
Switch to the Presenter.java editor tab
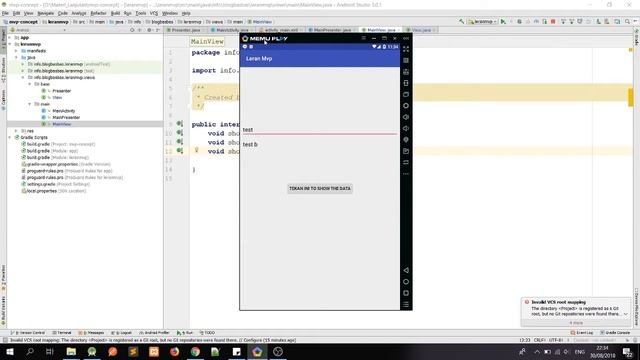click(186, 30)
